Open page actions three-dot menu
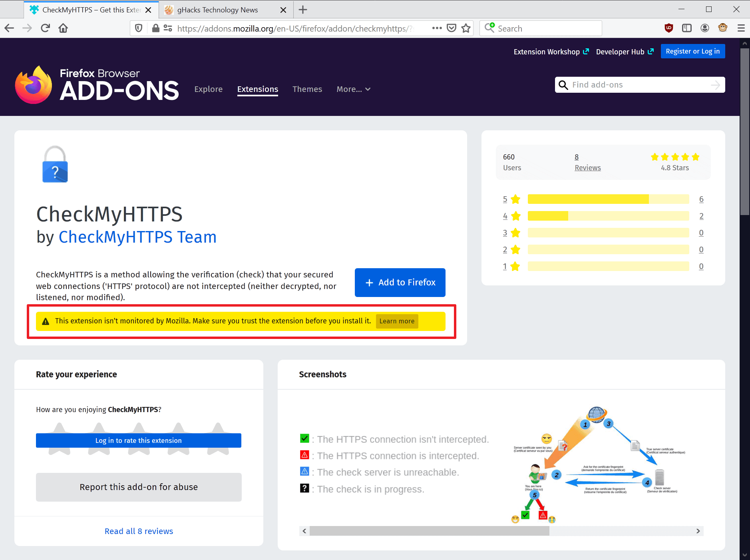Viewport: 750px width, 560px height. [x=437, y=28]
